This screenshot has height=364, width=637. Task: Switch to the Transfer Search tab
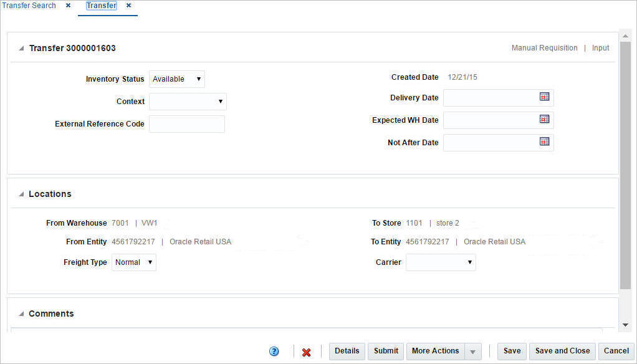click(29, 5)
